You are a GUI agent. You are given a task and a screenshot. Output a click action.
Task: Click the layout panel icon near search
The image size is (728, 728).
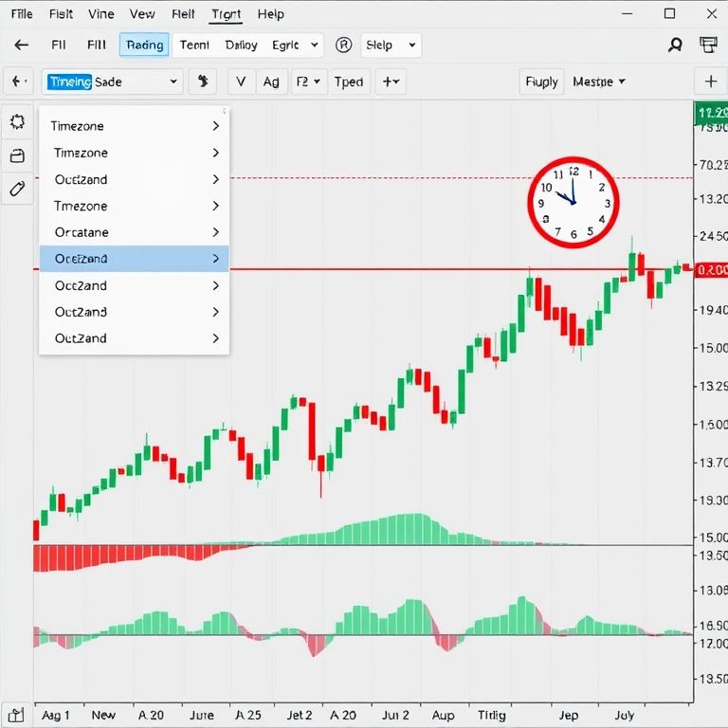click(707, 45)
